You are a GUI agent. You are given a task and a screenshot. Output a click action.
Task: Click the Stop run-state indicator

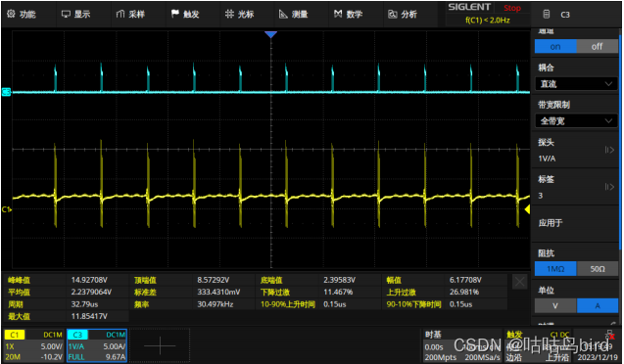tap(512, 8)
